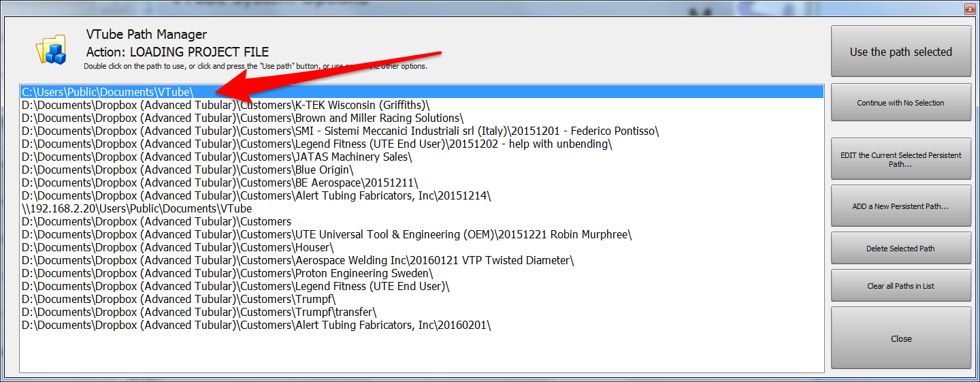Choose the Aerospace Welding Inc path
The image size is (980, 382).
[x=297, y=260]
